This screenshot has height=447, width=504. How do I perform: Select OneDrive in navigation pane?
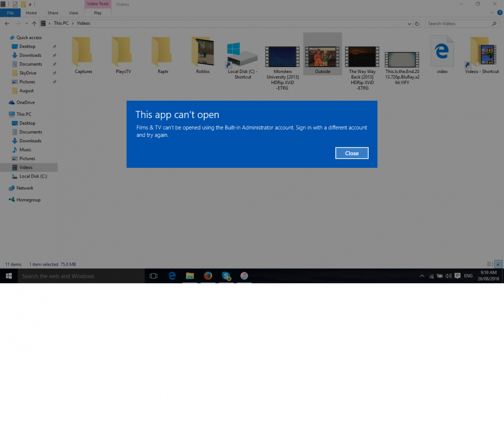coord(26,102)
